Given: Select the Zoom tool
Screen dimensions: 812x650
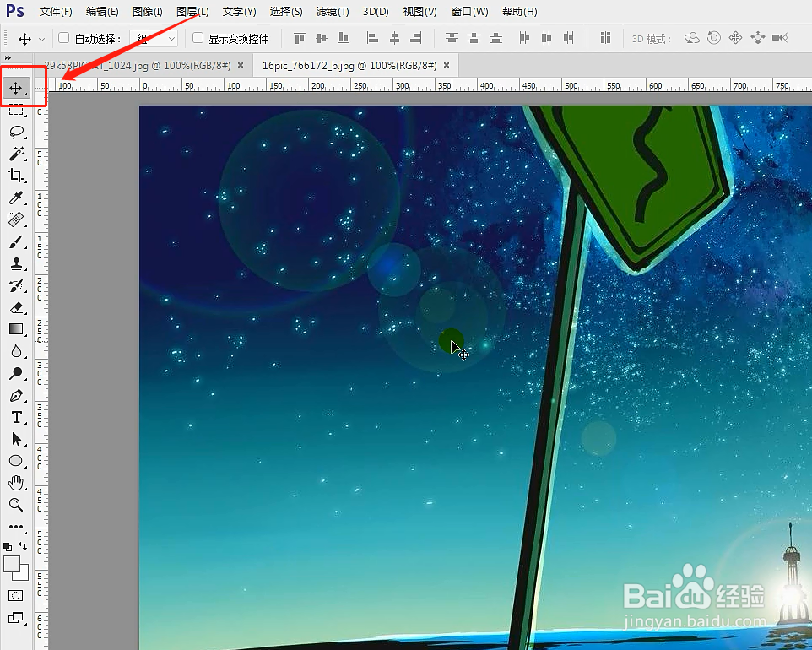Looking at the screenshot, I should (16, 505).
